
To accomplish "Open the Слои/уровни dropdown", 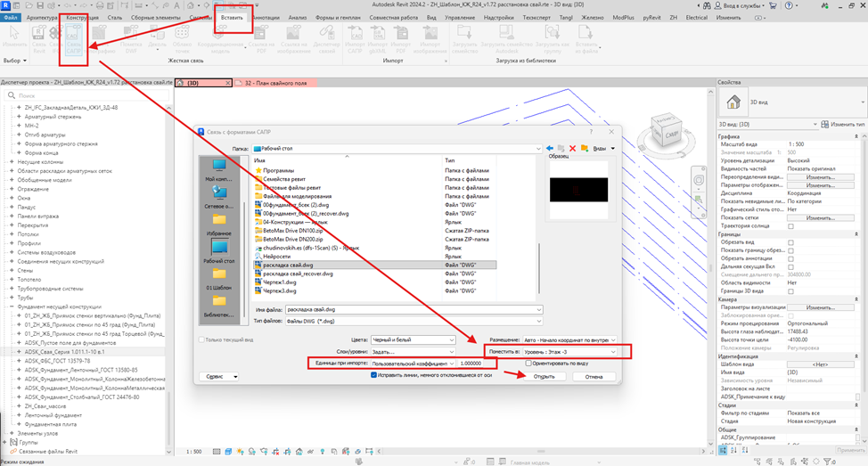I will (413, 352).
